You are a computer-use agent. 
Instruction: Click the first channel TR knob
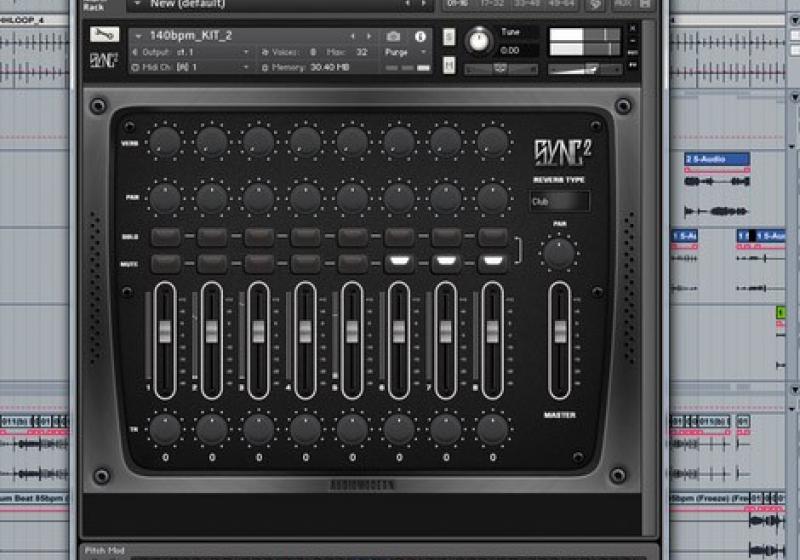(165, 429)
